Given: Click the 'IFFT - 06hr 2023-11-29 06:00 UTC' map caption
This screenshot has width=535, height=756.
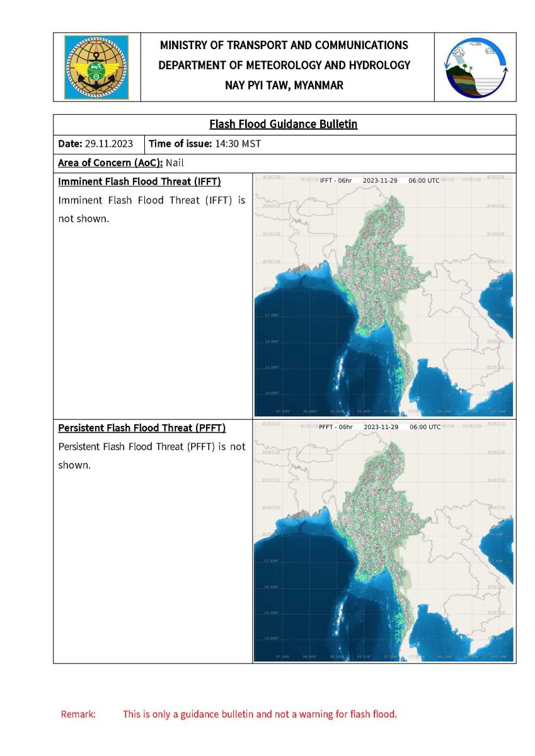Looking at the screenshot, I should coord(379,180).
